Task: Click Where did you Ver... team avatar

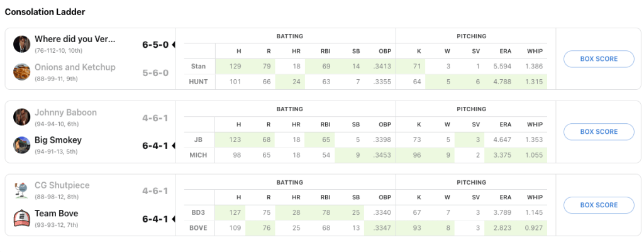Action: 22,44
